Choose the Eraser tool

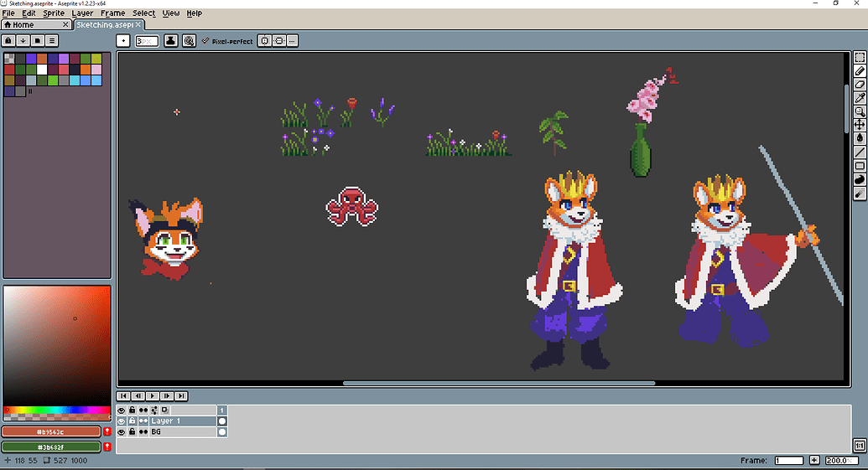[x=860, y=85]
